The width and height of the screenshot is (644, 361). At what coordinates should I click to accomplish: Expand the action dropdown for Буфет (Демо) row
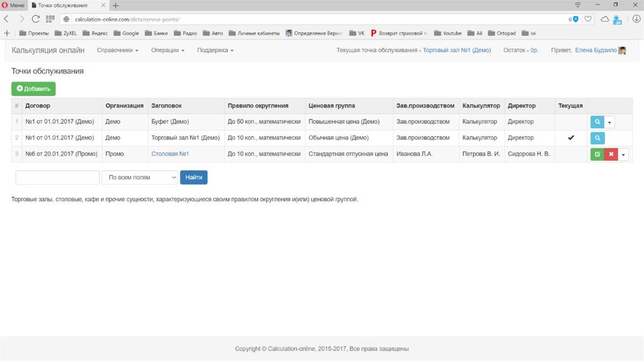pos(609,122)
